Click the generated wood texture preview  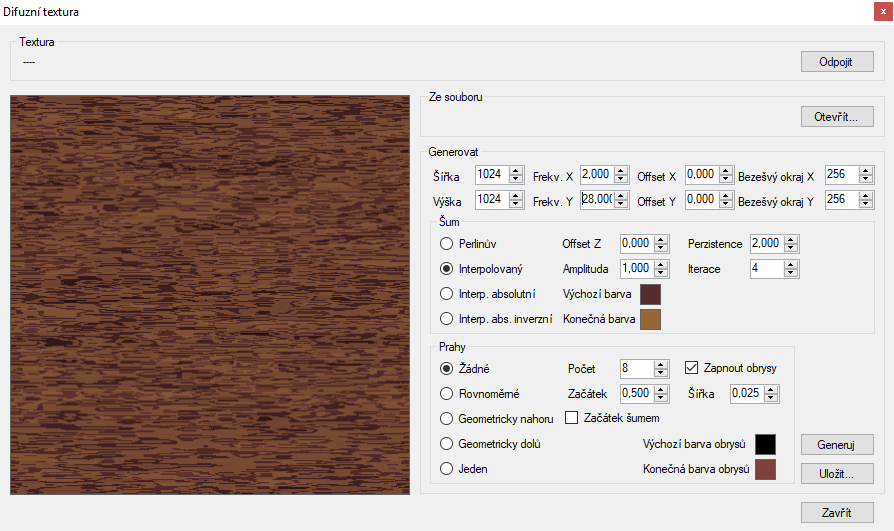coord(210,295)
